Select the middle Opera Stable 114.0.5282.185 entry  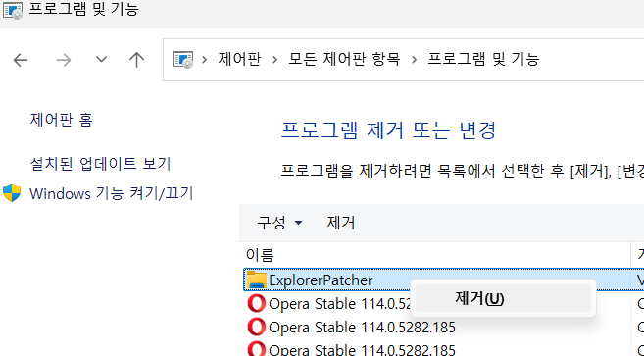[362, 328]
